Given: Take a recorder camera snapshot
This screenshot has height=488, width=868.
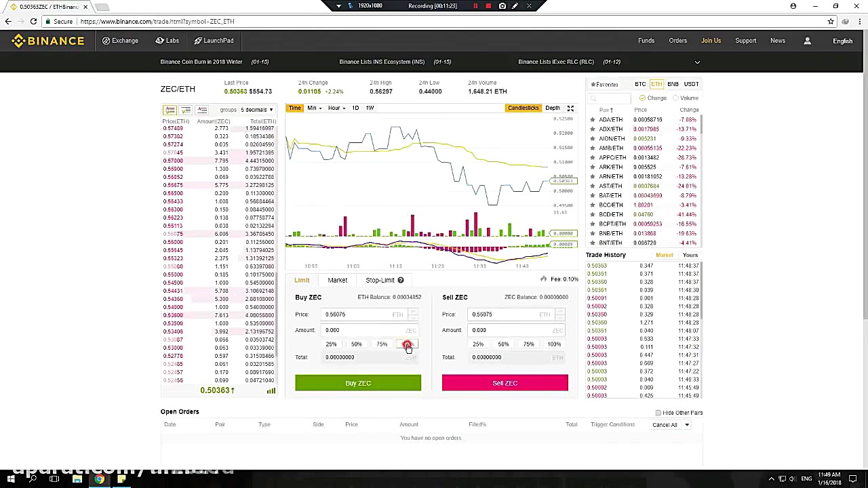Looking at the screenshot, I should click(502, 6).
